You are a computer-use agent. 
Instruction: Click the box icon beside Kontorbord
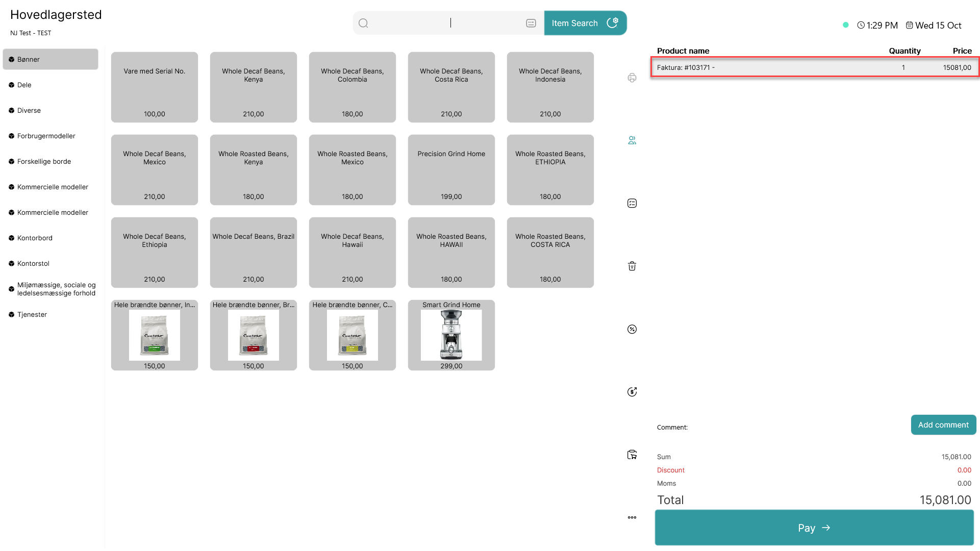(11, 238)
